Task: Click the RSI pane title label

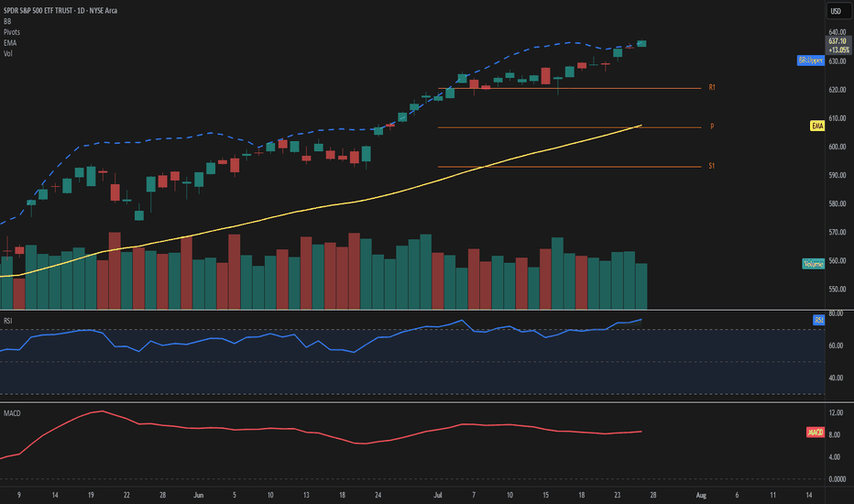Action: (7, 321)
